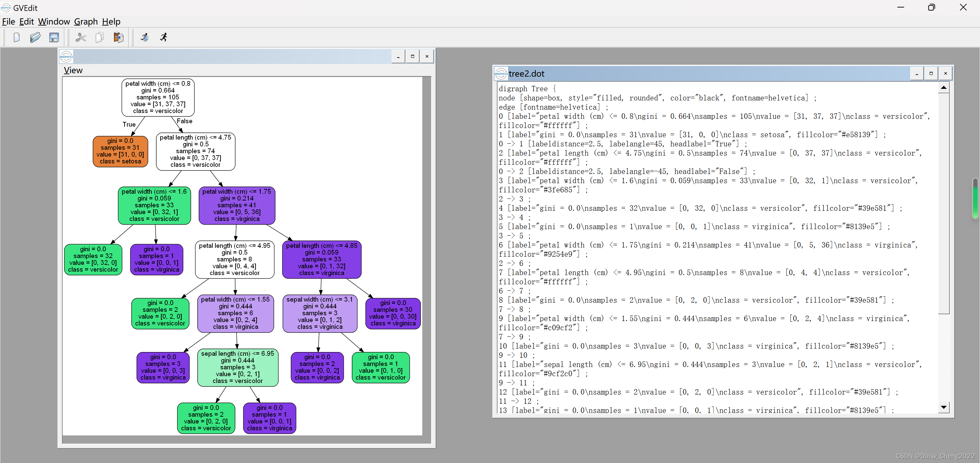The width and height of the screenshot is (980, 463).
Task: Click the 'True' edge label
Action: (129, 125)
